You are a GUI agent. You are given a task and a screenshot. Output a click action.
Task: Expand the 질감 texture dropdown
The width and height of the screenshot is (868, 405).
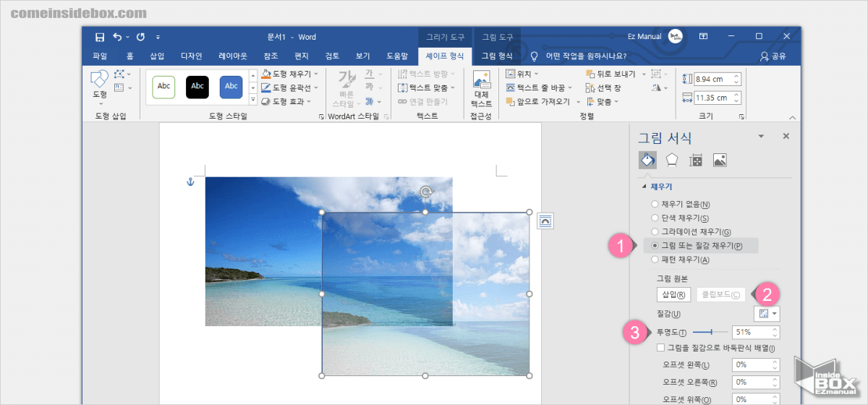tap(767, 314)
